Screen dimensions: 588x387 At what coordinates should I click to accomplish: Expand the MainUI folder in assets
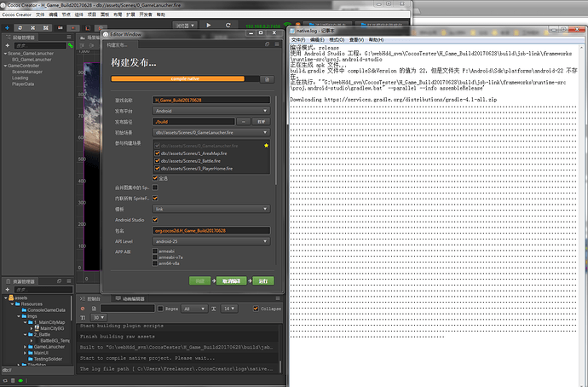[x=25, y=353]
